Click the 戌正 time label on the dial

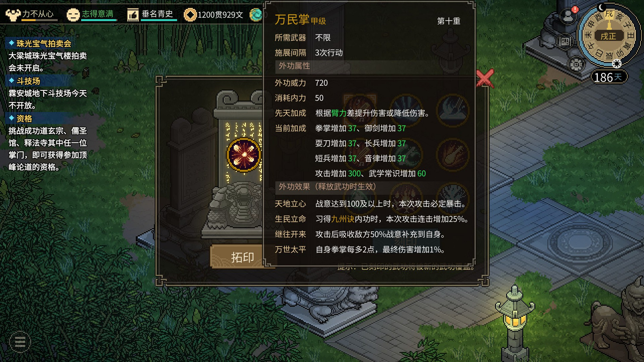click(x=608, y=36)
